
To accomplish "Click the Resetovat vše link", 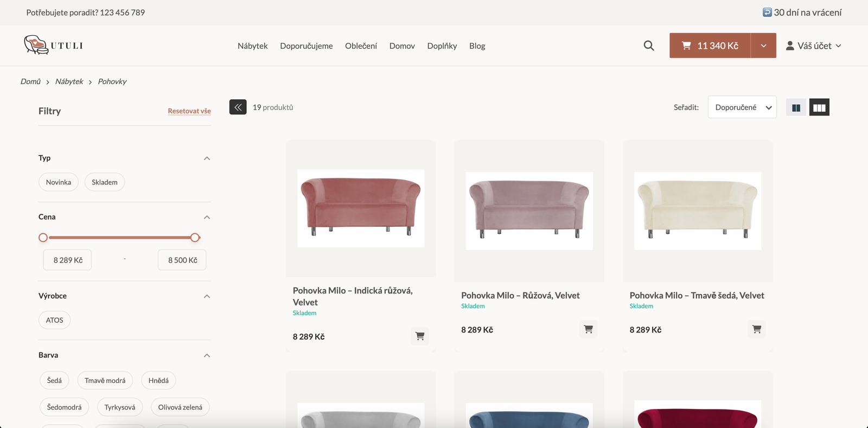I will pyautogui.click(x=189, y=111).
